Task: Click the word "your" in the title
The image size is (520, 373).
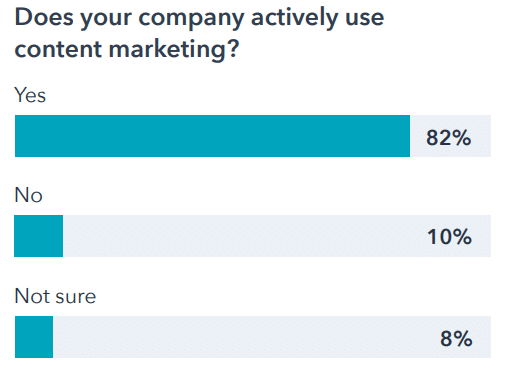Action: [106, 20]
